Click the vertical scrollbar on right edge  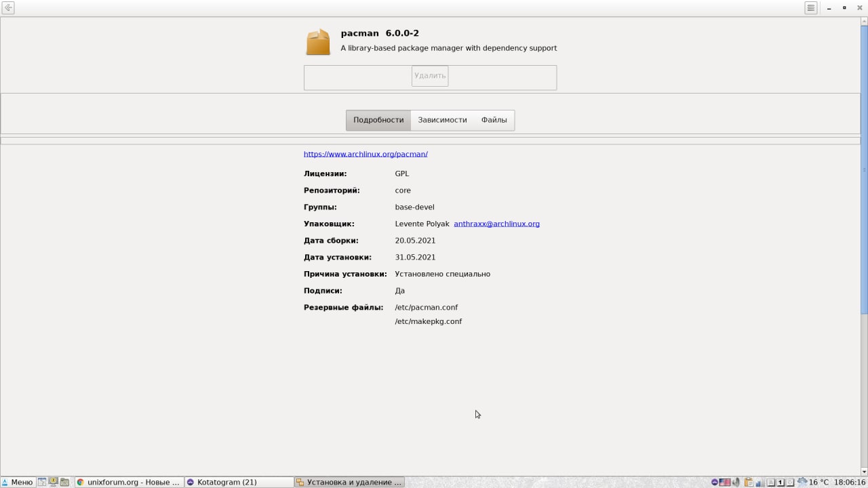864,169
